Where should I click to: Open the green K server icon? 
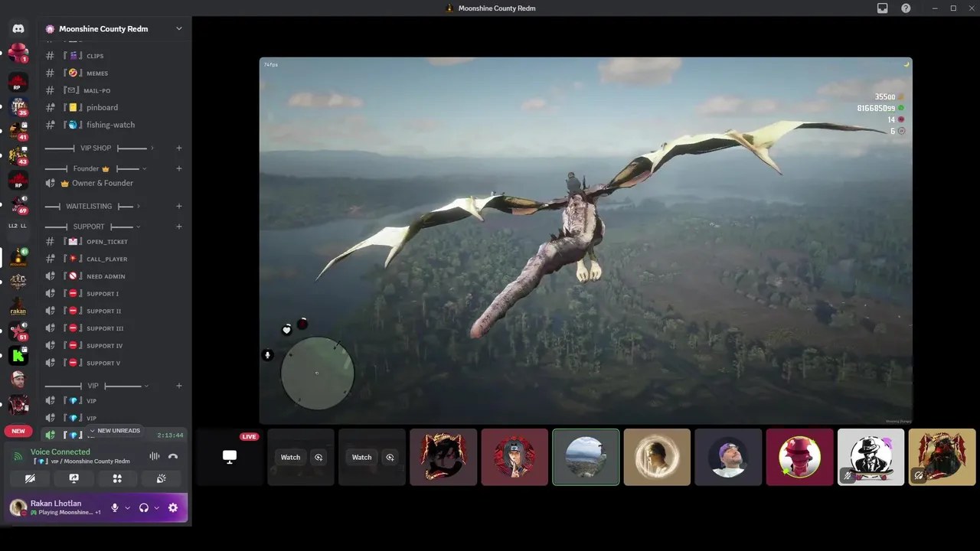[18, 355]
